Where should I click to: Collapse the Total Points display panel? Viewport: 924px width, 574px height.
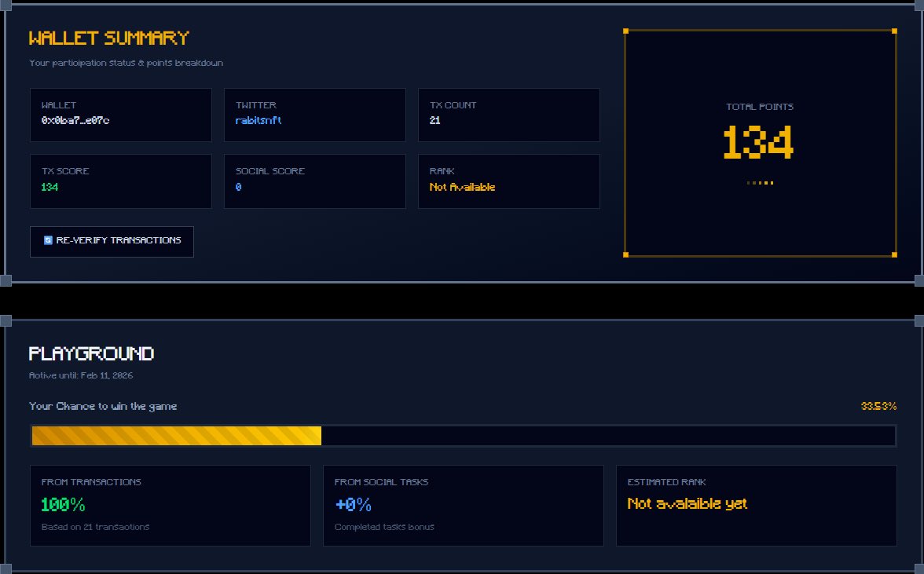(x=760, y=142)
